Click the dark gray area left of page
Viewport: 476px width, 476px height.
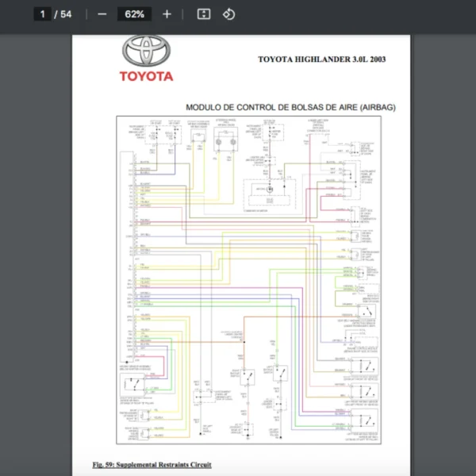36,238
